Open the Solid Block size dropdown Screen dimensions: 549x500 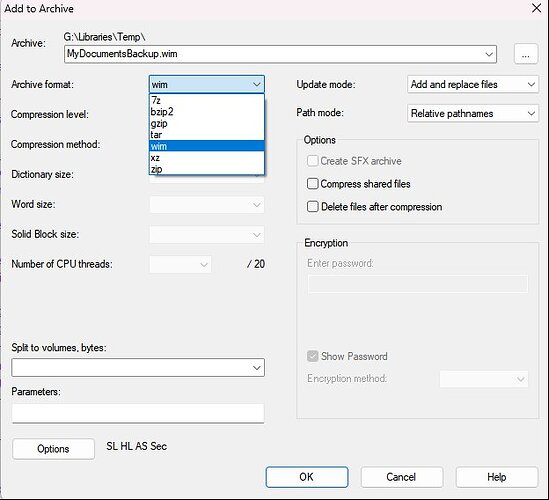[207, 235]
